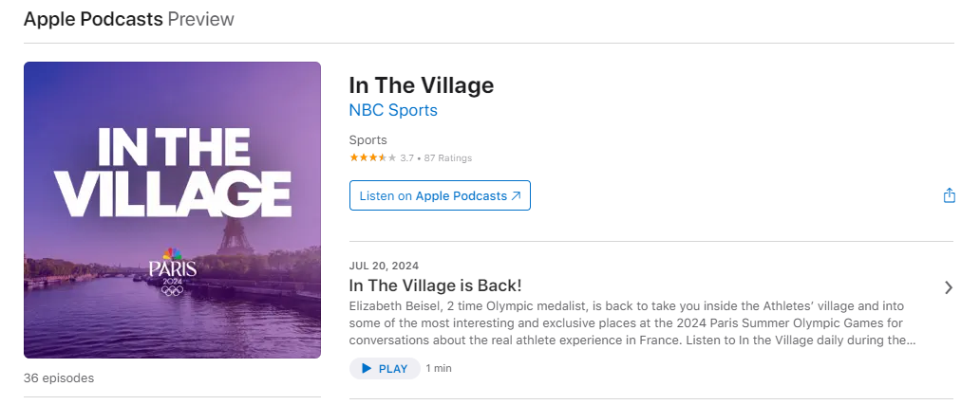The image size is (980, 405).
Task: Select the Sports category label
Action: (x=368, y=140)
